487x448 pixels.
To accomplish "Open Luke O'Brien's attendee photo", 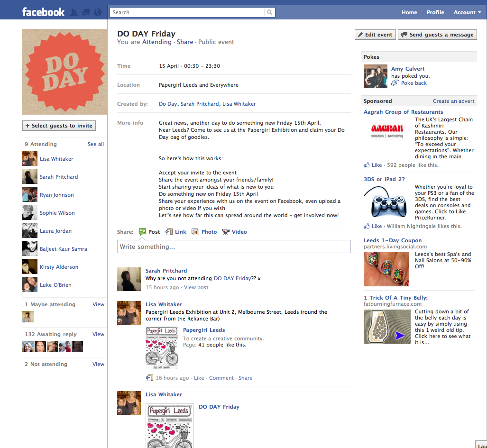I will pyautogui.click(x=30, y=284).
